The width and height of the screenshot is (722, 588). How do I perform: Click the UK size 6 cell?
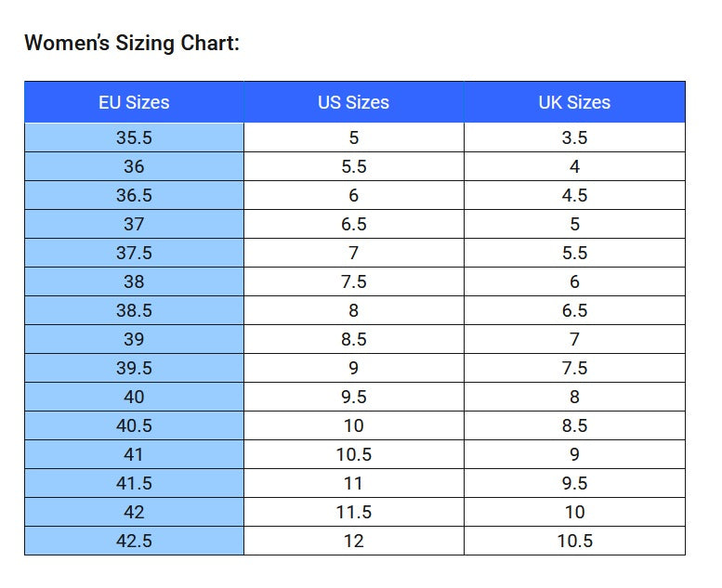pyautogui.click(x=574, y=281)
